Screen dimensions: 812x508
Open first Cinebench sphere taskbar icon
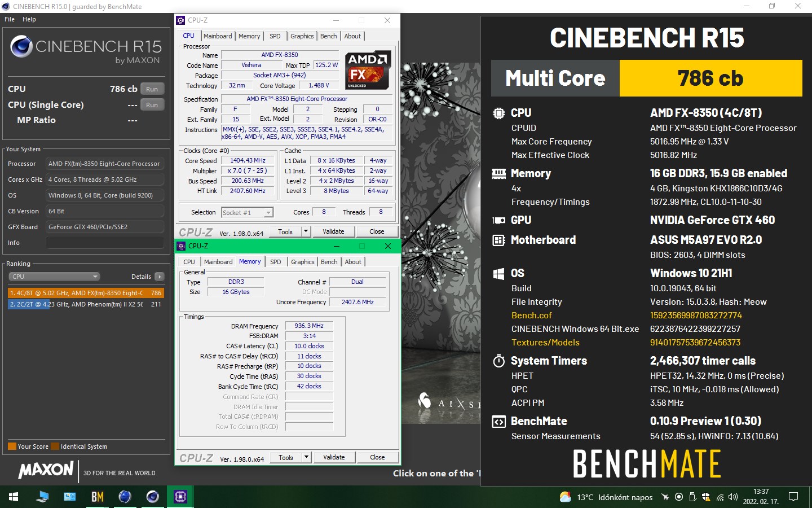tap(125, 497)
